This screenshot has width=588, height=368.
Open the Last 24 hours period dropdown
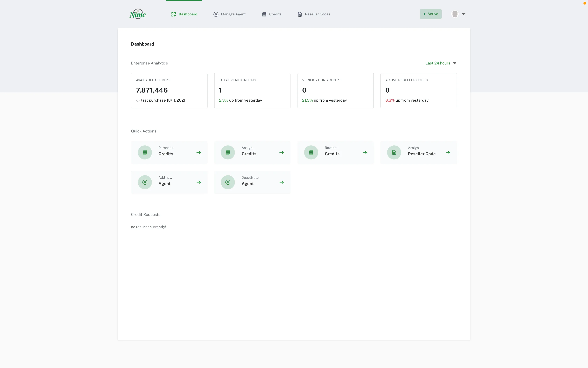441,63
